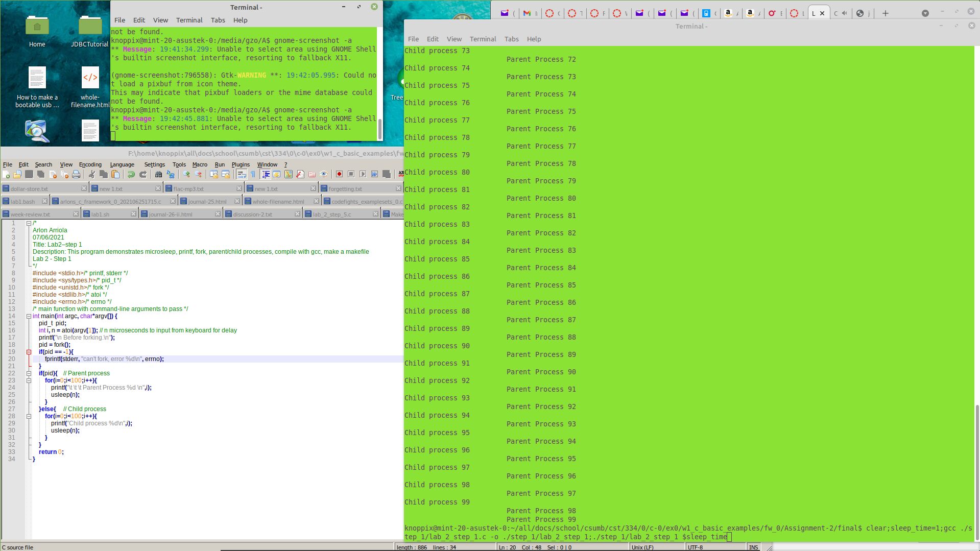Collapse the header comment fold at line 1
The width and height of the screenshot is (980, 551).
29,223
